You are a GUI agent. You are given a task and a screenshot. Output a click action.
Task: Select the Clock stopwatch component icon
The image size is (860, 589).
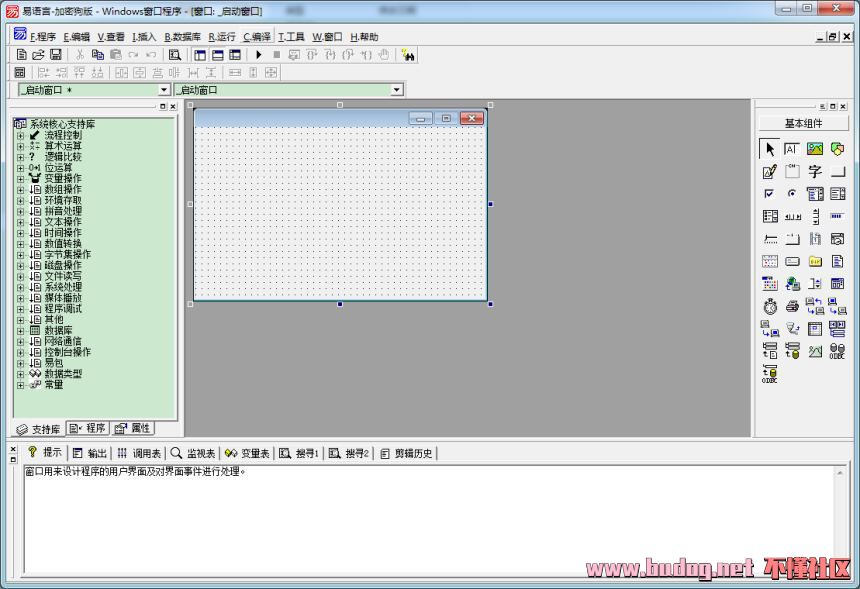(770, 306)
